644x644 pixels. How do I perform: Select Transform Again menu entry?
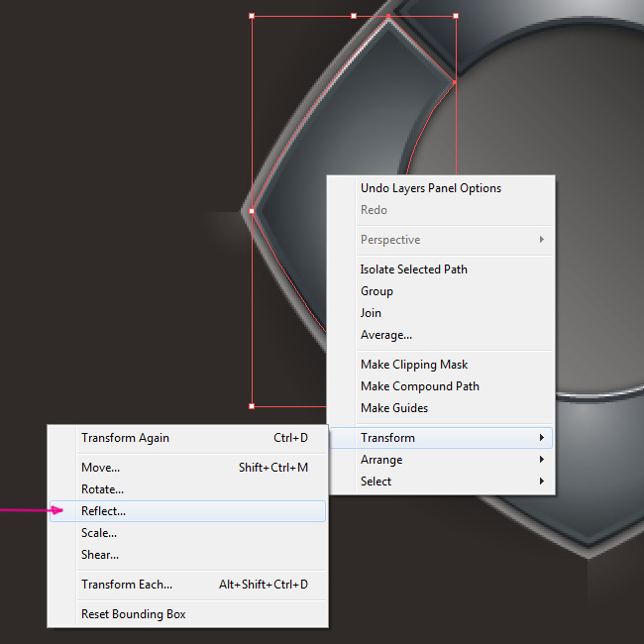click(125, 438)
